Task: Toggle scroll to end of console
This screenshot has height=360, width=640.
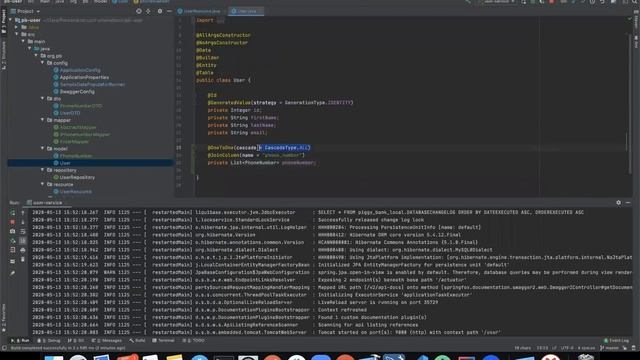Action: [x=23, y=241]
